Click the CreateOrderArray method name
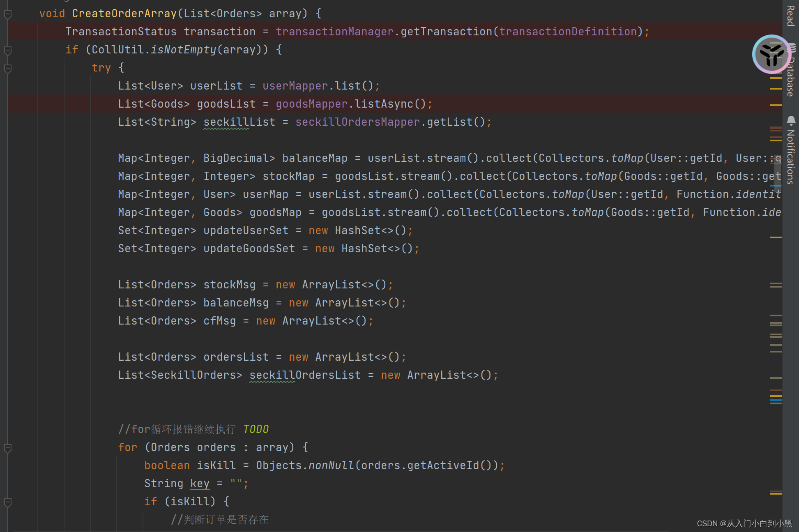Viewport: 799px width, 532px height. tap(124, 14)
